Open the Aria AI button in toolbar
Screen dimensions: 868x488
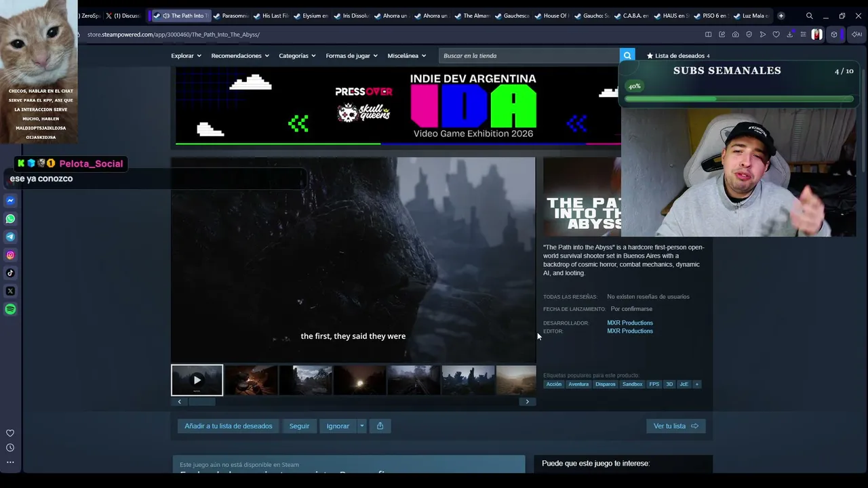tap(857, 35)
